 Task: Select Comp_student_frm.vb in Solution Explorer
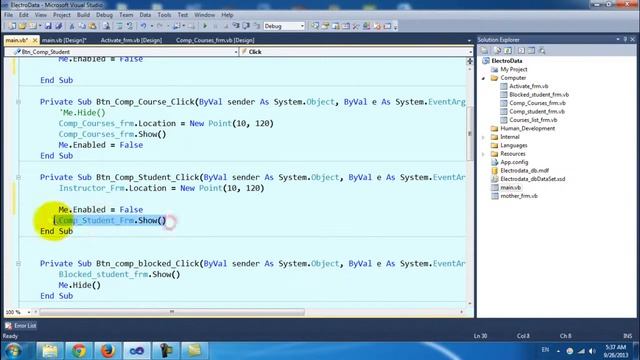(537, 111)
